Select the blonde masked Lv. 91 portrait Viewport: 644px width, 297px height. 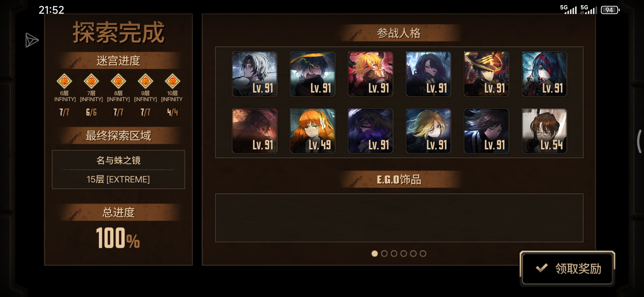[371, 74]
